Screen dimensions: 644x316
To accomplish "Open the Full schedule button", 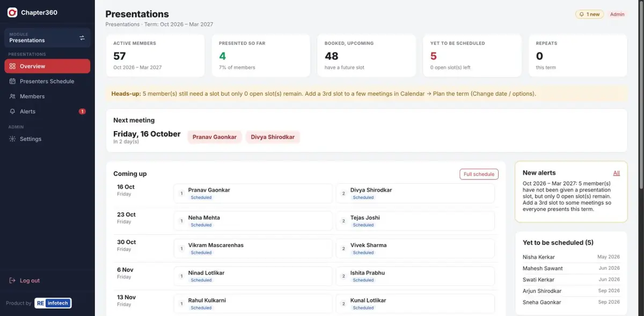I will [x=479, y=174].
